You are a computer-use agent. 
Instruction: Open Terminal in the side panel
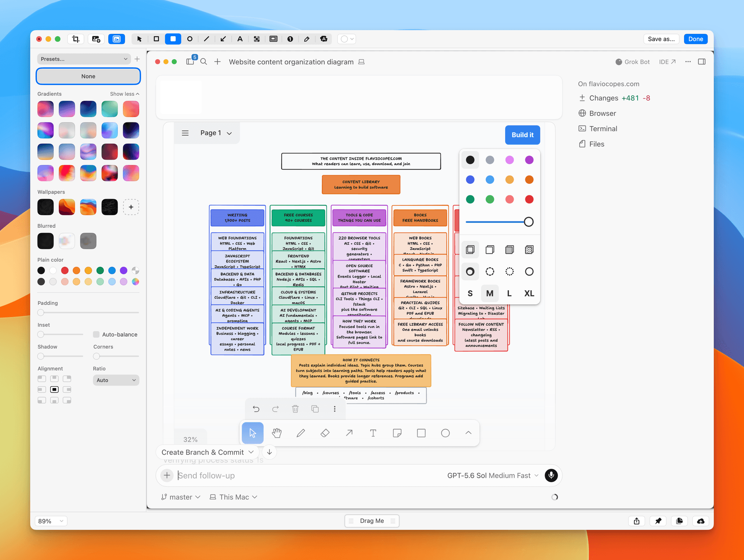point(598,129)
